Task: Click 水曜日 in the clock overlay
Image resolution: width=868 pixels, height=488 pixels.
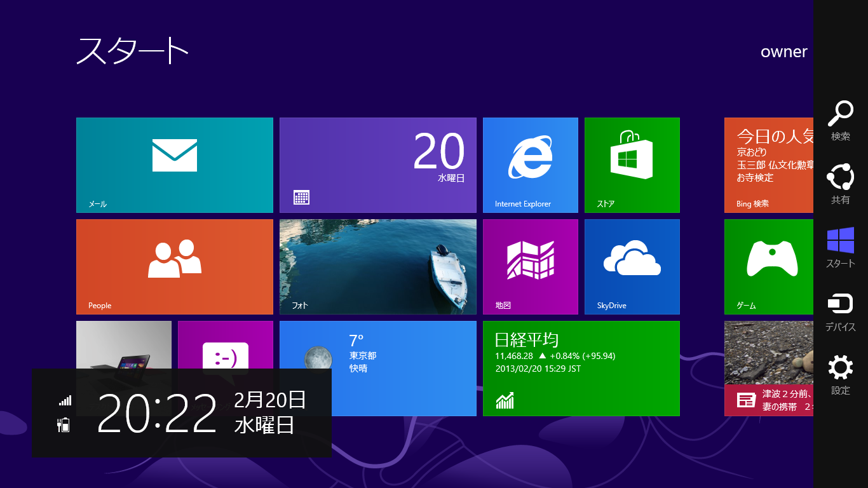Action: [264, 425]
